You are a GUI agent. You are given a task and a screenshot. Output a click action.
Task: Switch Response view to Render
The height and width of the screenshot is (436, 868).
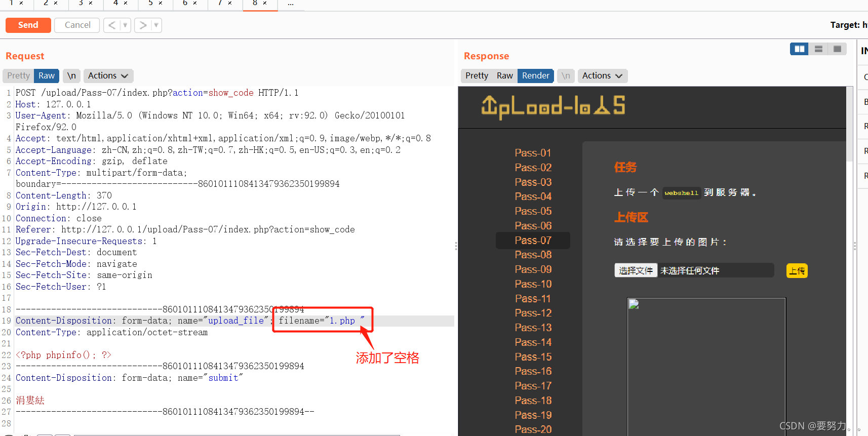[x=536, y=75]
